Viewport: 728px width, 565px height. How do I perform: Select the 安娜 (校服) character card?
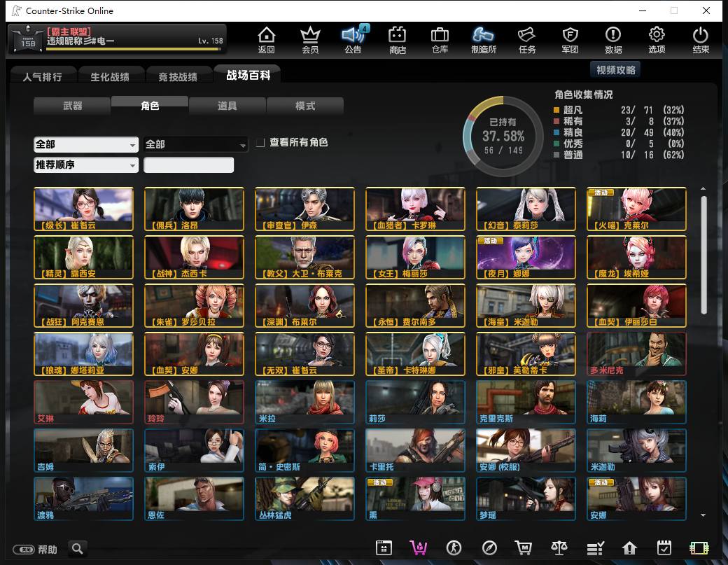526,450
